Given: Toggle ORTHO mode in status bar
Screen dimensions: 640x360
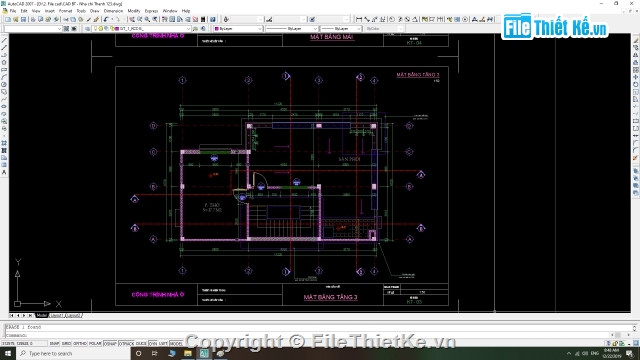Looking at the screenshot, I should [80, 344].
